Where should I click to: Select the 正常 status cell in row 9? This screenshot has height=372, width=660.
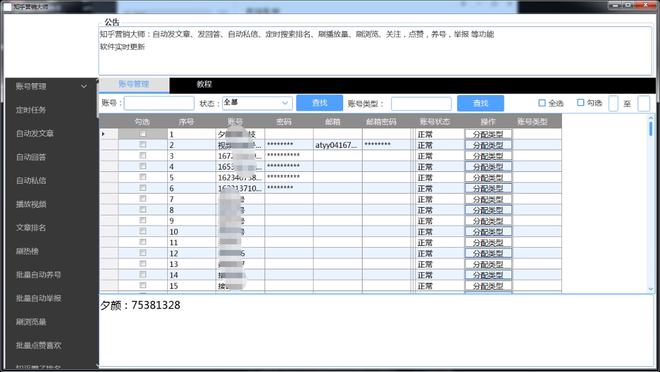tap(439, 221)
